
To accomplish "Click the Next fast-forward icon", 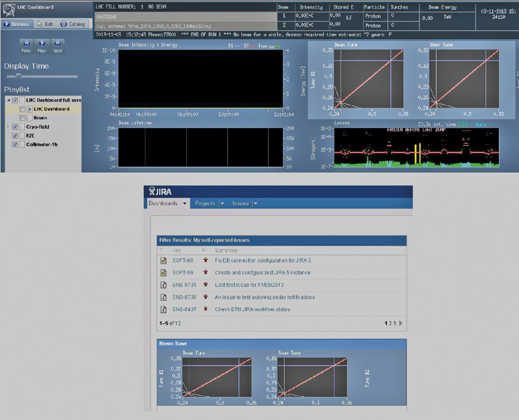I will [58, 43].
